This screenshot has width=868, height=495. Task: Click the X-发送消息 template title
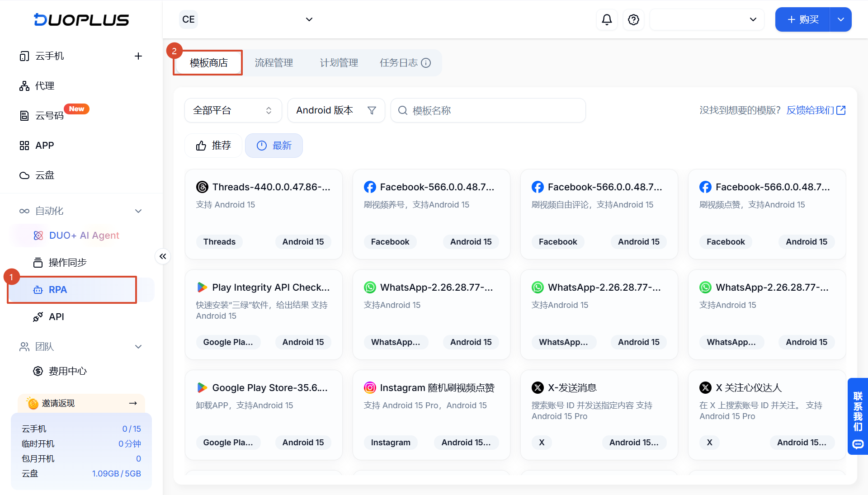(x=572, y=388)
